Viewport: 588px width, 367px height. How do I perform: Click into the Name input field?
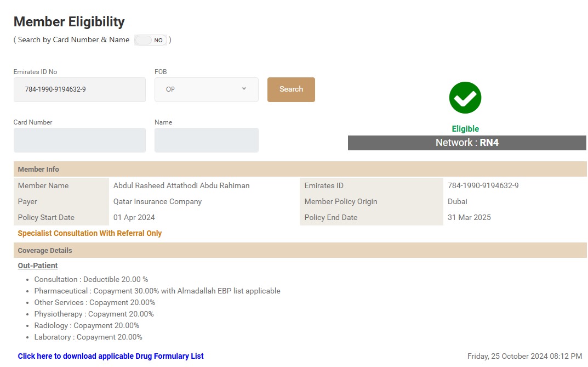tap(207, 140)
